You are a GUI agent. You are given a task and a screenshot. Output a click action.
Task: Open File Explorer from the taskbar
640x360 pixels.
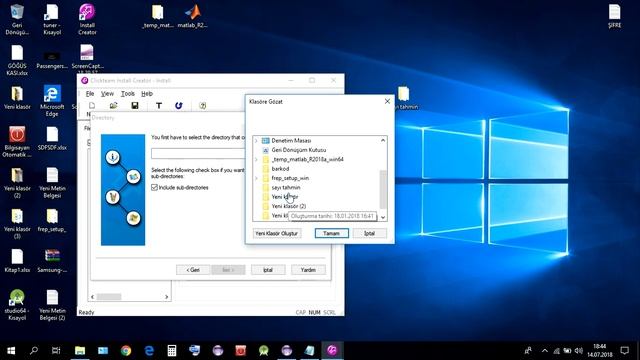[80, 351]
